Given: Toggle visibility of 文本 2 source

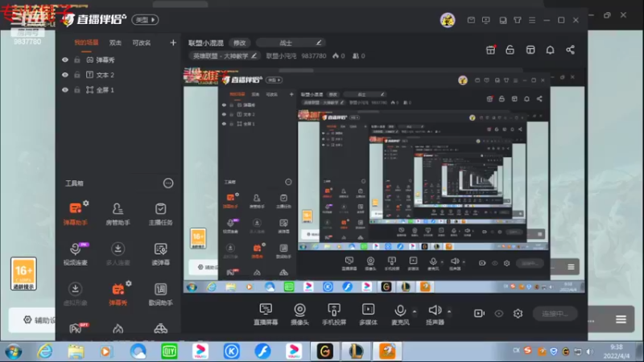Looking at the screenshot, I should [65, 75].
